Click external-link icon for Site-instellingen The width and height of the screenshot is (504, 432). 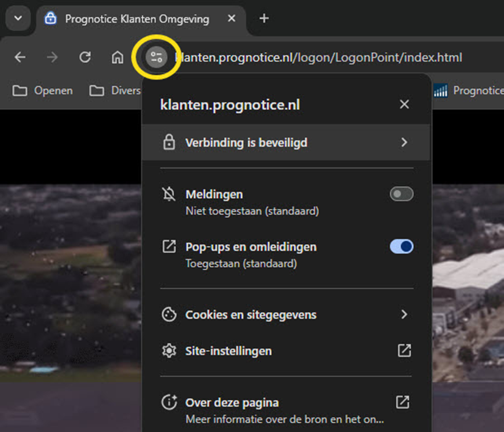[x=404, y=351]
